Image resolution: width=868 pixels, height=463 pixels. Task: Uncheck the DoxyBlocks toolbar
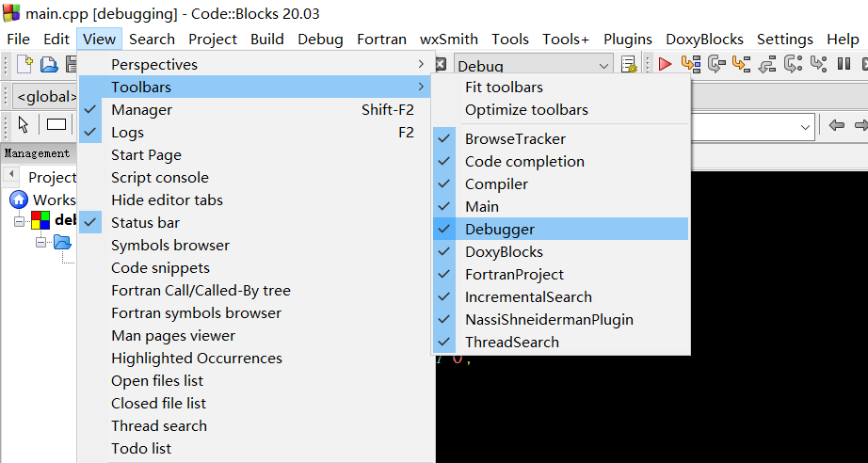click(561, 251)
